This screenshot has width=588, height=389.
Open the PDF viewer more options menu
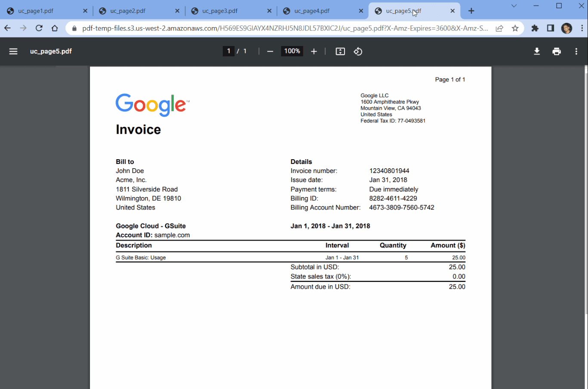pos(576,51)
